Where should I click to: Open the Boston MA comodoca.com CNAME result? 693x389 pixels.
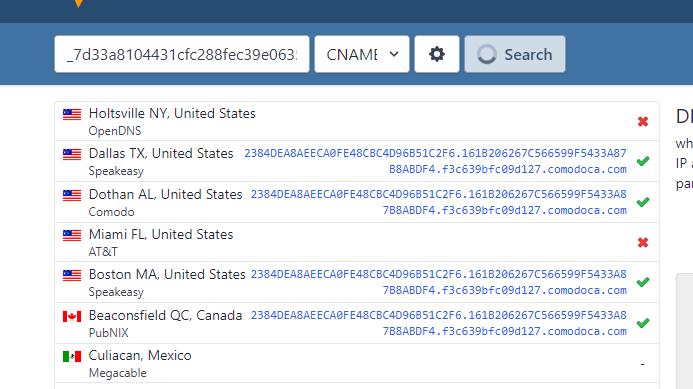(x=438, y=282)
